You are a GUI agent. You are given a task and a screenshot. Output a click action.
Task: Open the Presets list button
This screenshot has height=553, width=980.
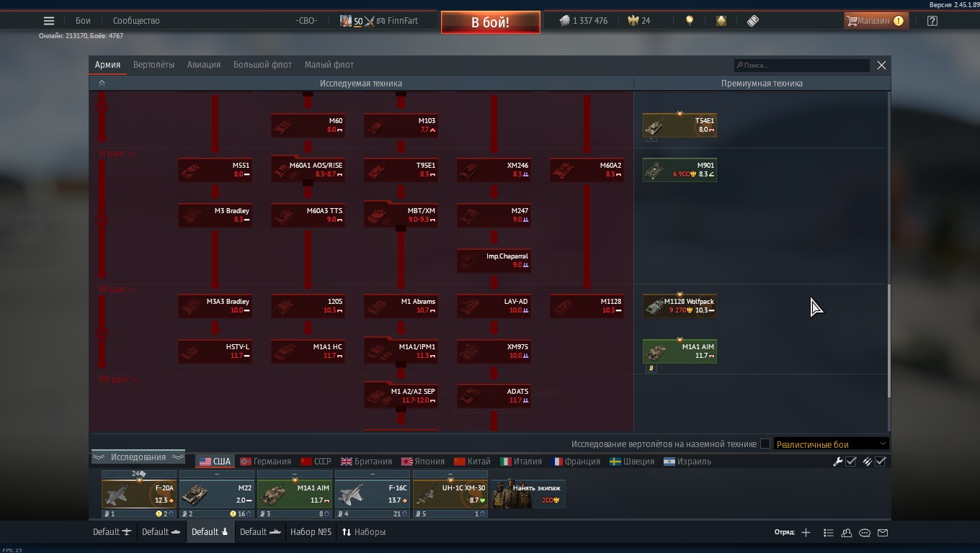pyautogui.click(x=364, y=532)
